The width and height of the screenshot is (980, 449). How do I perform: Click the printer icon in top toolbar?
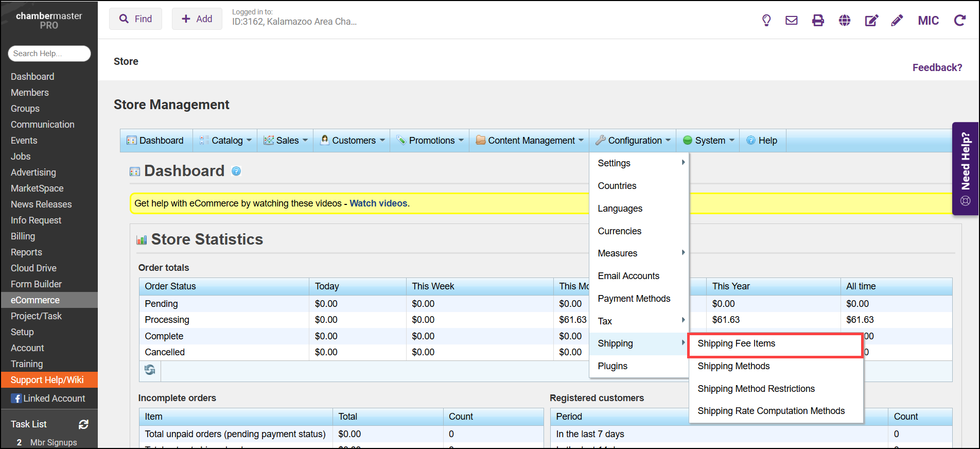pos(818,21)
